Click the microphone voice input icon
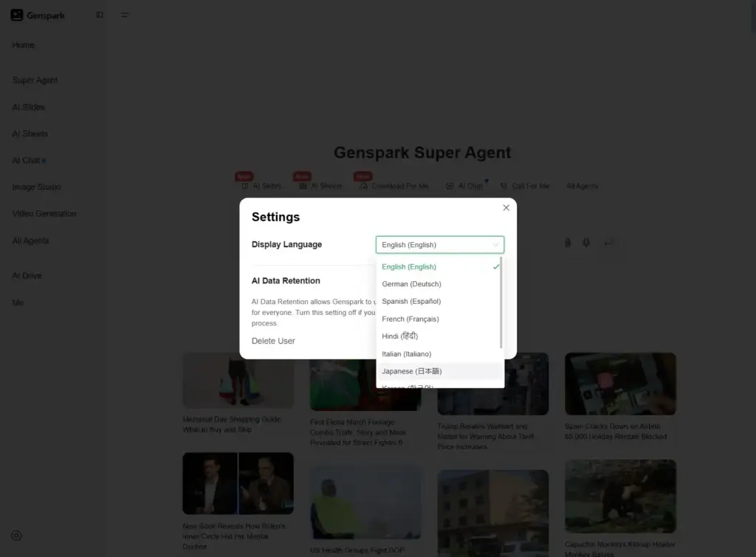Viewport: 756px width, 557px height. pyautogui.click(x=585, y=242)
